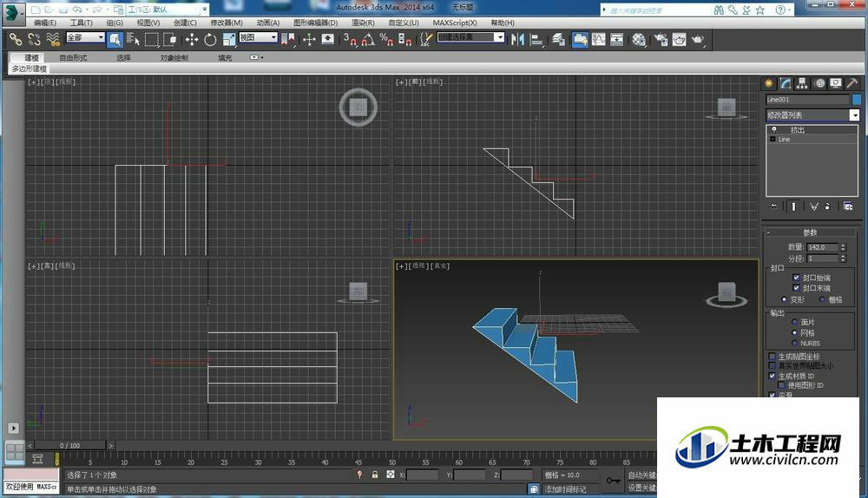Toggle the Angle Snap icon
868x498 pixels.
coord(368,39)
